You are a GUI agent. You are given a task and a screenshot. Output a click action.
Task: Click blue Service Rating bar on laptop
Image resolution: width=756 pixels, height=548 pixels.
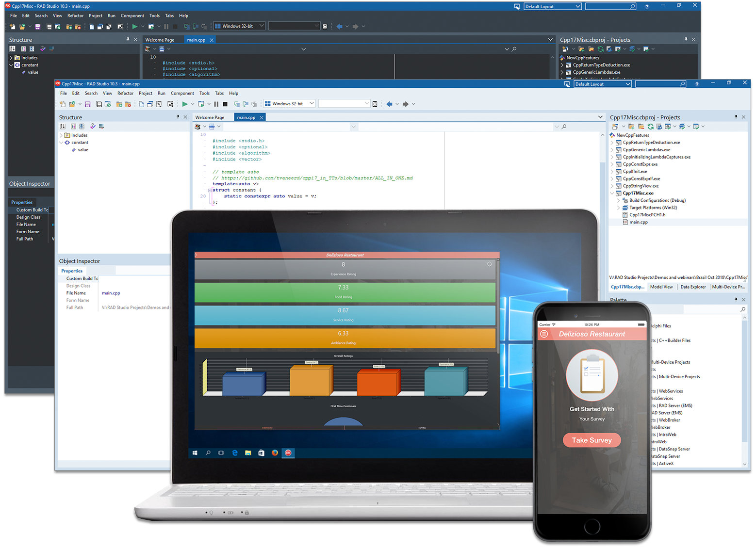point(345,315)
